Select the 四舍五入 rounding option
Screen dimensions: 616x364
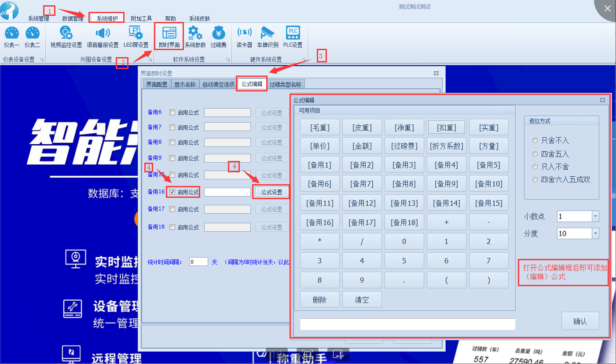click(535, 154)
